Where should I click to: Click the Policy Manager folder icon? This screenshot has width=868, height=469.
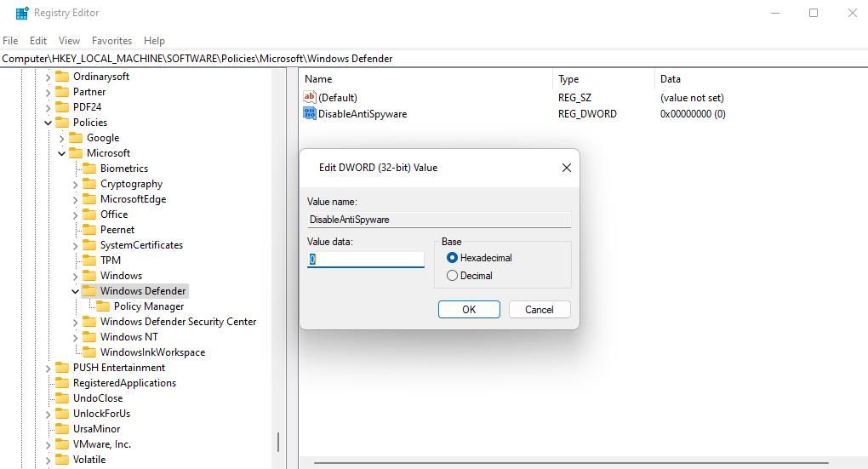pos(103,306)
